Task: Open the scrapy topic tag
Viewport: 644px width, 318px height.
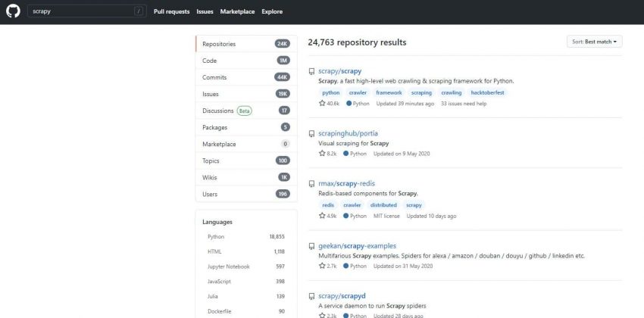Action: pyautogui.click(x=414, y=204)
